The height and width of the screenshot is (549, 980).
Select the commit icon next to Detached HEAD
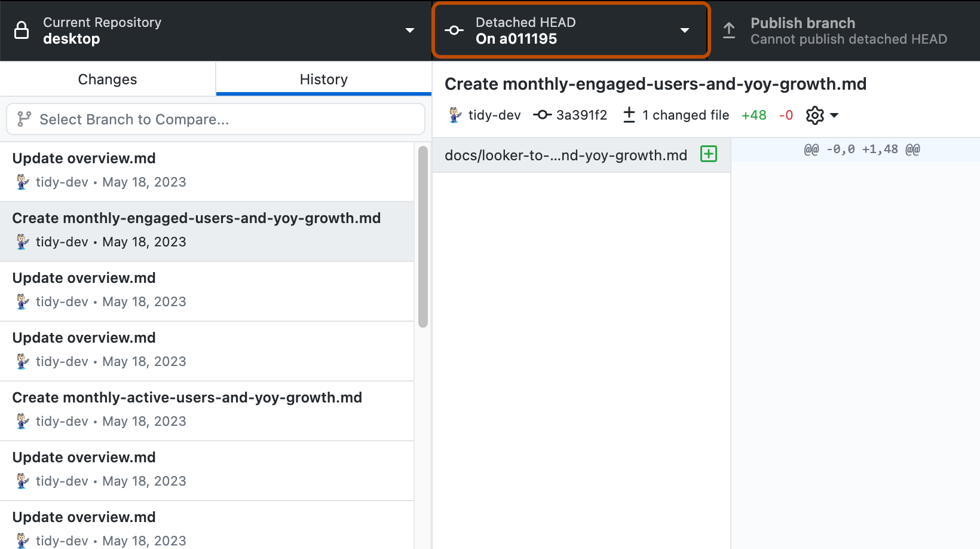point(454,29)
